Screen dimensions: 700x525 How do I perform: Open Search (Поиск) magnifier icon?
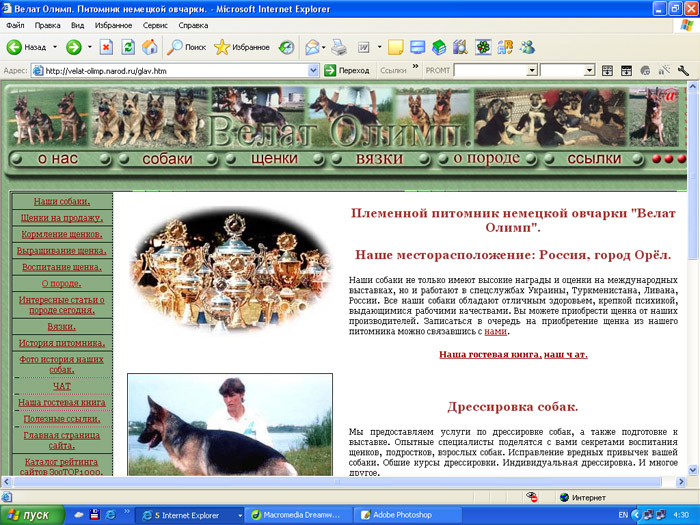tap(175, 47)
